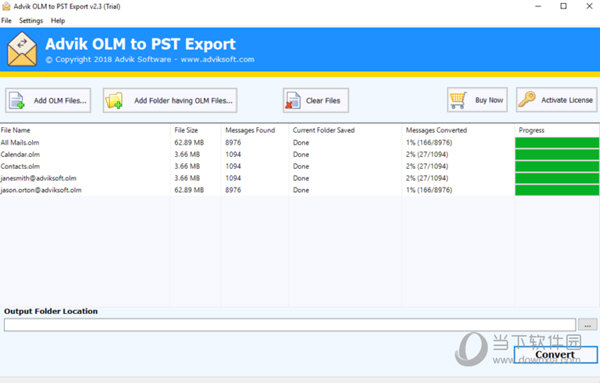The height and width of the screenshot is (383, 600).
Task: Click Done status of janesmith@adviksoft.olm
Action: (x=301, y=178)
